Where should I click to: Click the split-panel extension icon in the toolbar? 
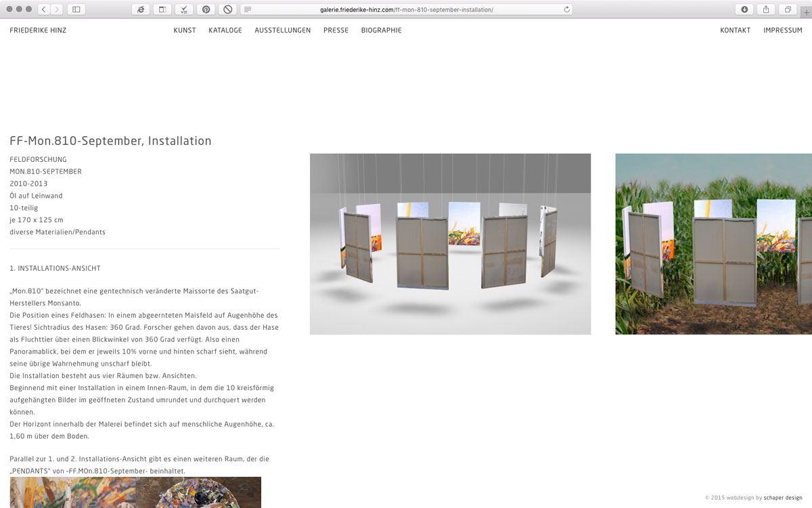click(162, 9)
